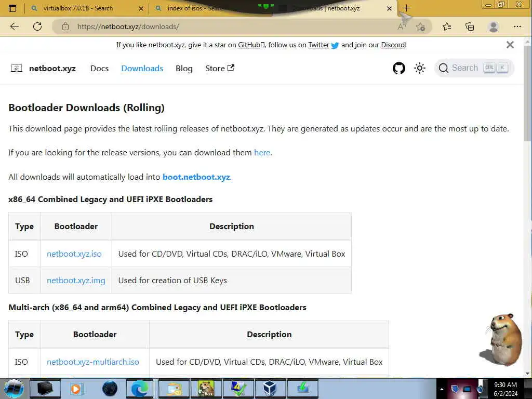This screenshot has height=399, width=532.
Task: Toggle dark and light mode
Action: 420,68
